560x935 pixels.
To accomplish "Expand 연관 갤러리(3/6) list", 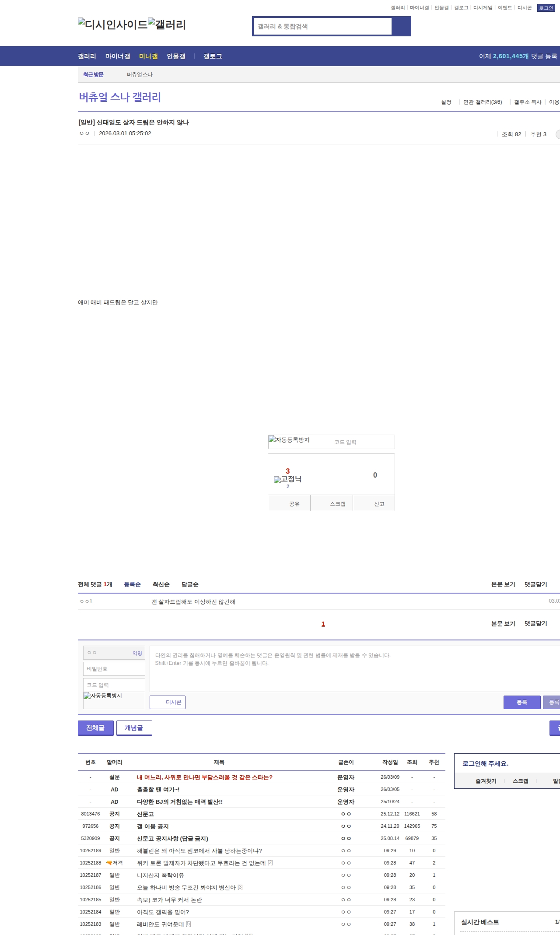I will click(483, 102).
